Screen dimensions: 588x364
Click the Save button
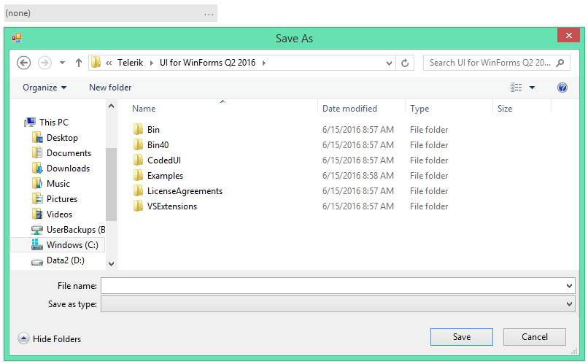(462, 337)
